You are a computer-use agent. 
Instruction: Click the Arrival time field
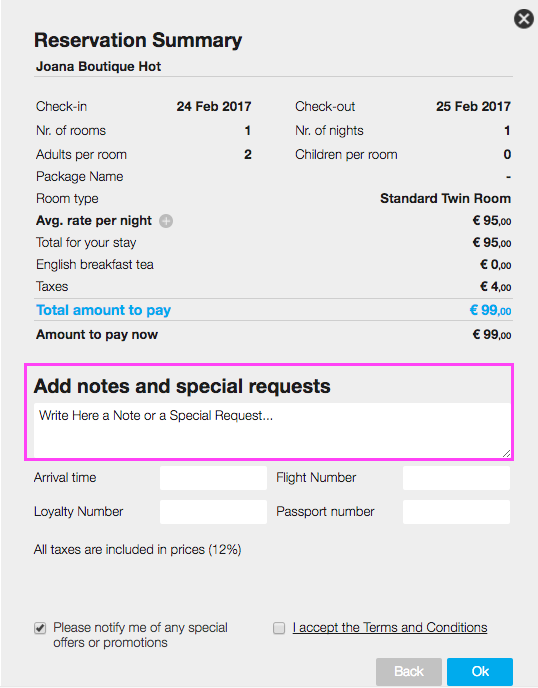(213, 478)
